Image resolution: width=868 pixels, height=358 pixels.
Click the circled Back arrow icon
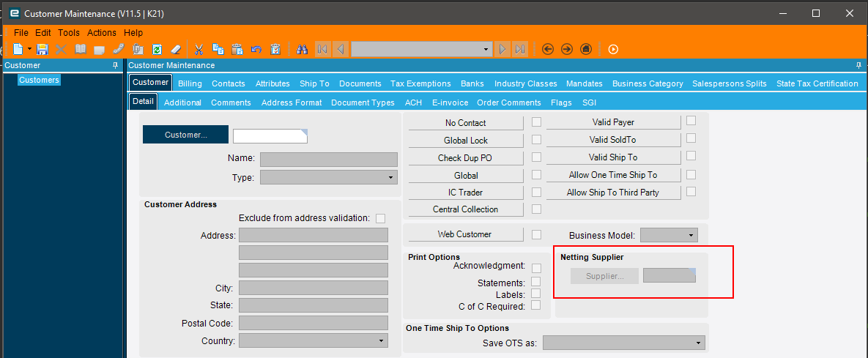[547, 49]
